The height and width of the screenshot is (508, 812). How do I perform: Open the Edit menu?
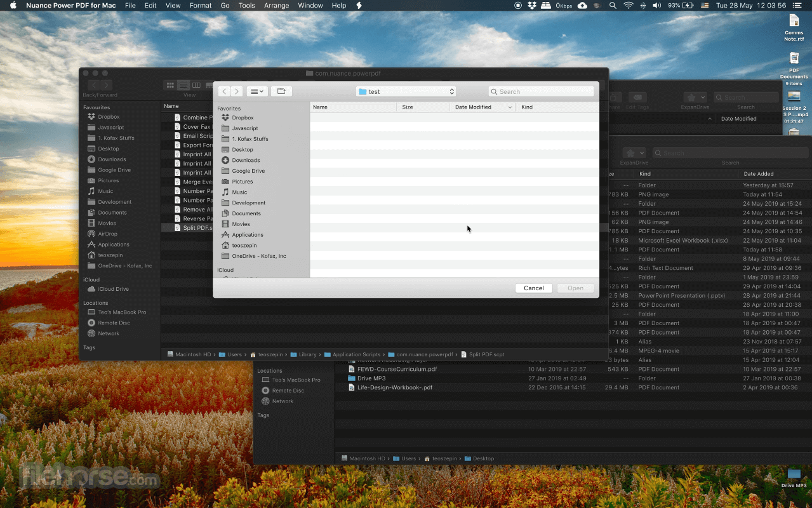[x=150, y=5]
